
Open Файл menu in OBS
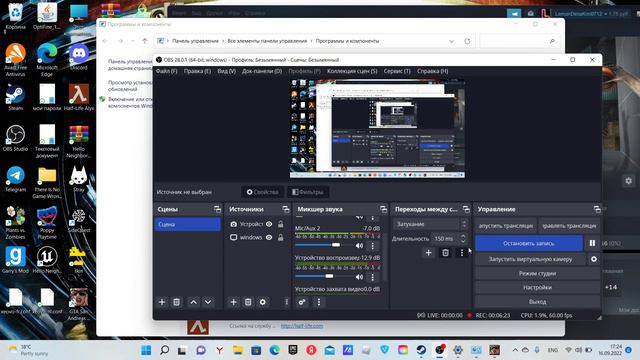tap(167, 71)
